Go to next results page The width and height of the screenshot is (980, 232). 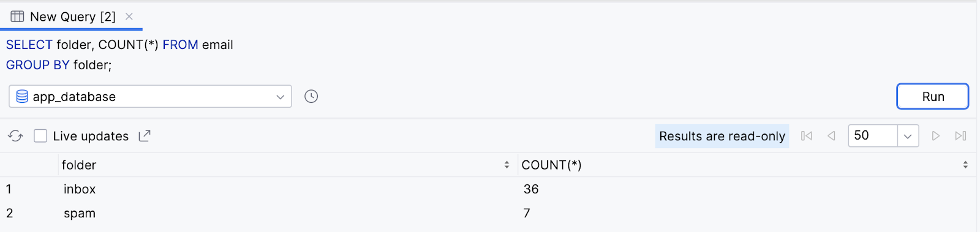935,136
